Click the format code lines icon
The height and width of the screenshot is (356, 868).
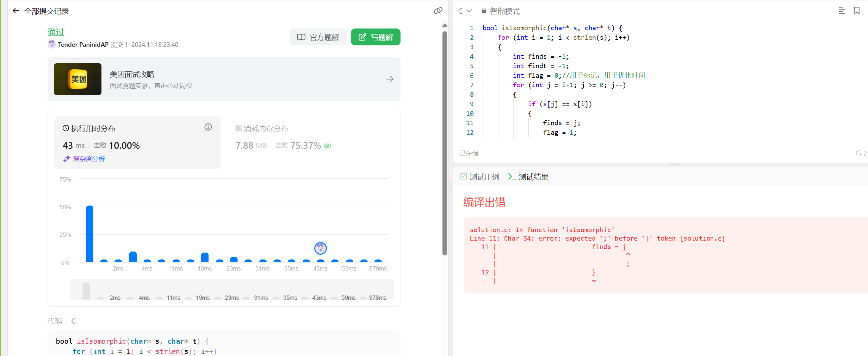(x=842, y=11)
